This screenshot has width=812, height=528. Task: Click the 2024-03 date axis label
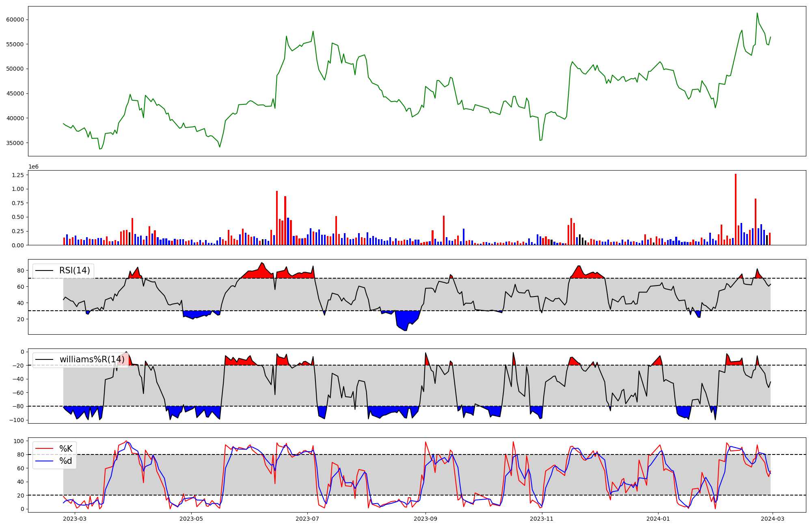click(772, 518)
